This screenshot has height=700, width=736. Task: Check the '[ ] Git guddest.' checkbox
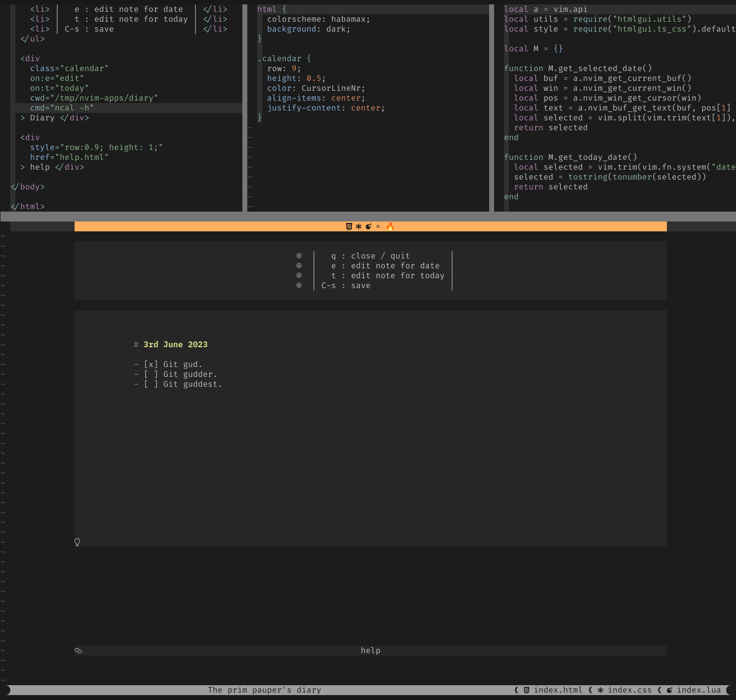(x=151, y=384)
